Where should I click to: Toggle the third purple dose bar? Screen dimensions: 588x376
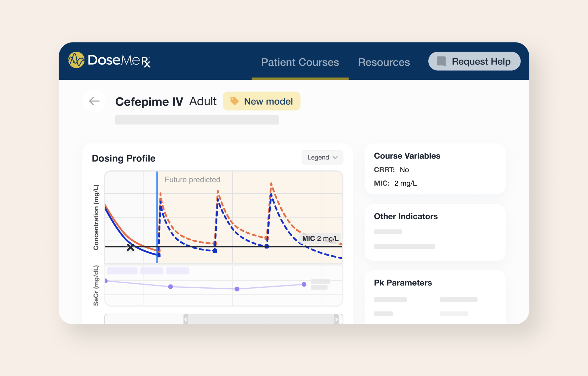[177, 270]
